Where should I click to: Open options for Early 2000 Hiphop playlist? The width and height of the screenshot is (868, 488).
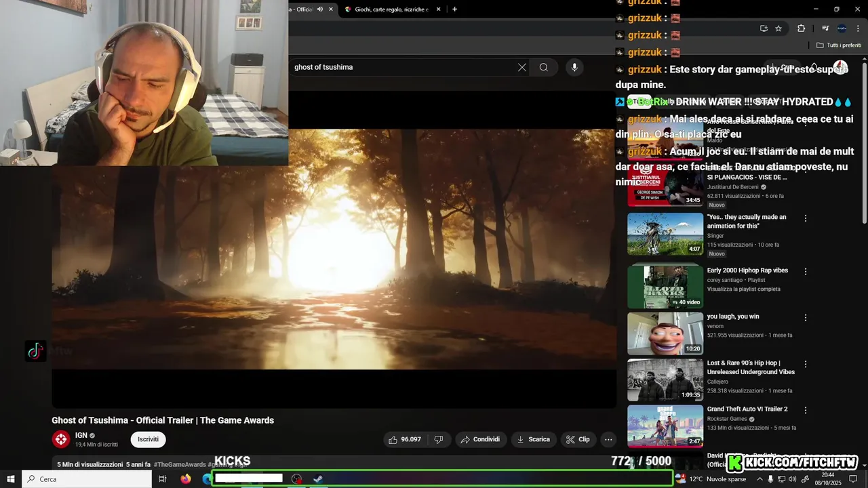806,271
